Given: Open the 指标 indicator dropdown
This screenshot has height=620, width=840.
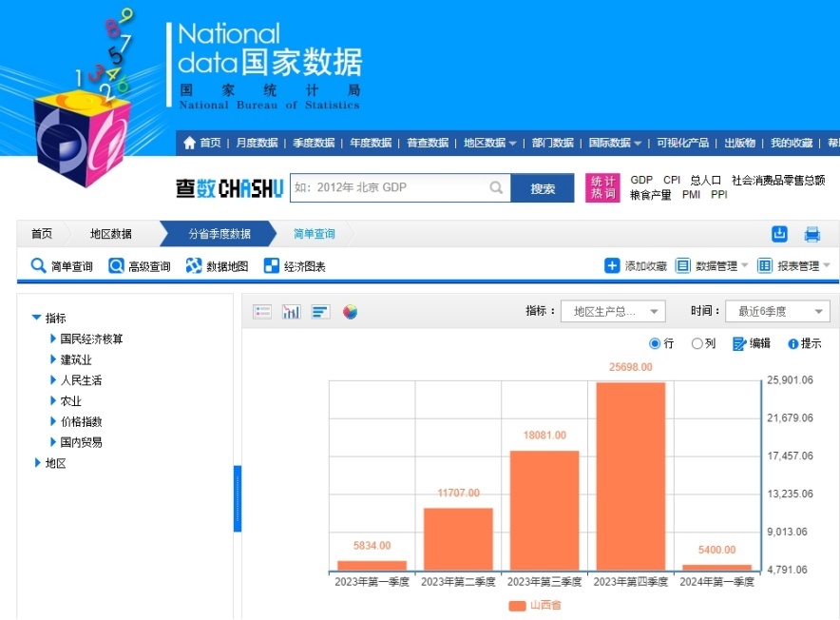Looking at the screenshot, I should (x=613, y=311).
